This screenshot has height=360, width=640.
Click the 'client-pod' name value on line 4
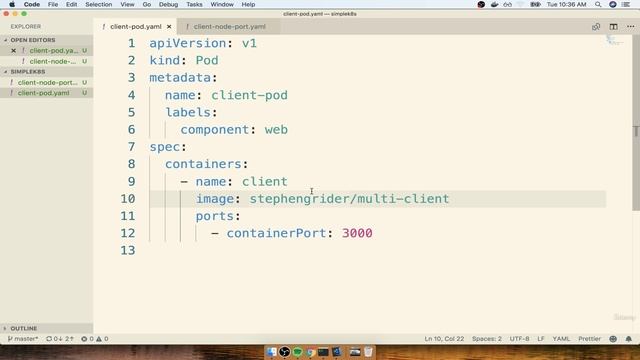click(x=249, y=95)
